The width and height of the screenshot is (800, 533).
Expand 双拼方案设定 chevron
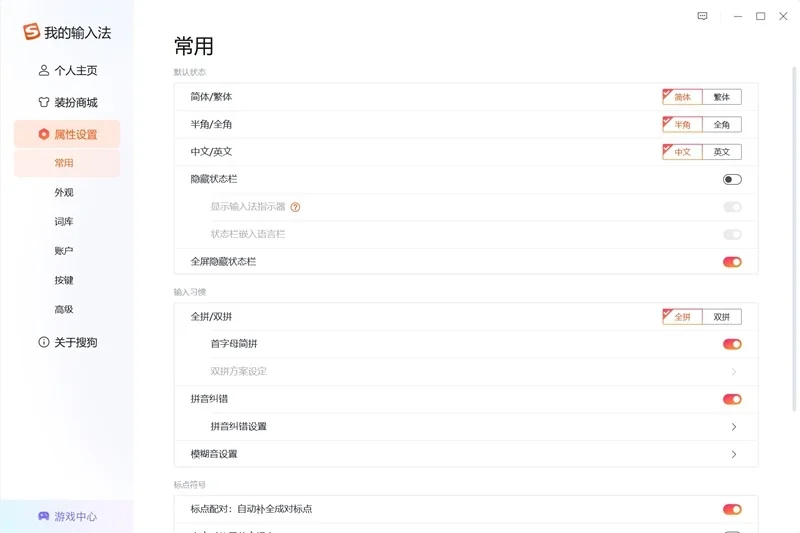coord(734,372)
